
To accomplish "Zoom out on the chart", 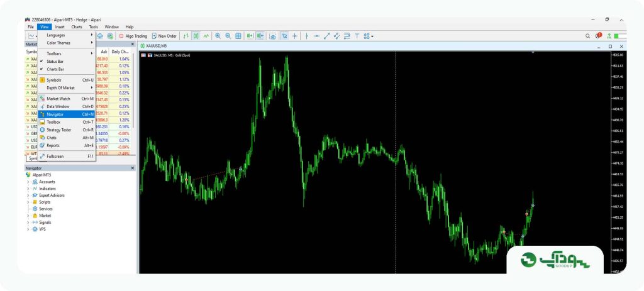I will 228,36.
